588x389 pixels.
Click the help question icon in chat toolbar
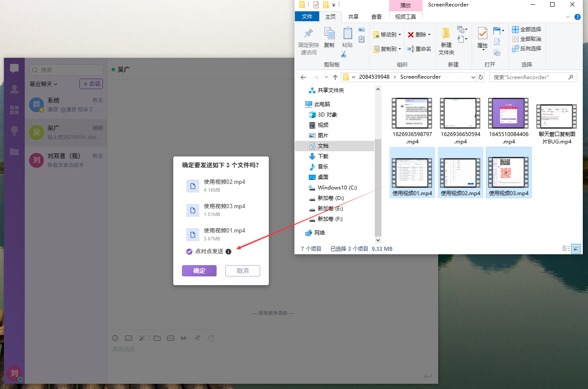point(211,338)
